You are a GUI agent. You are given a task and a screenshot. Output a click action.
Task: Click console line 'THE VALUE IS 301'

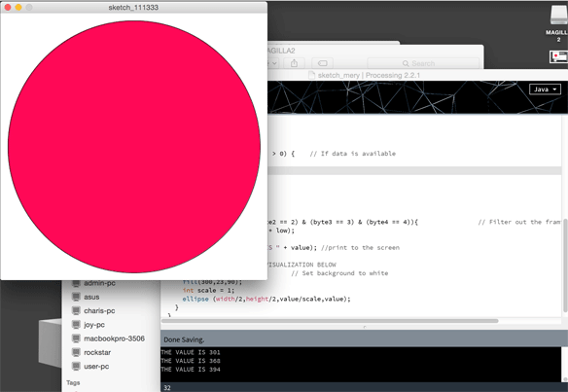click(x=191, y=352)
